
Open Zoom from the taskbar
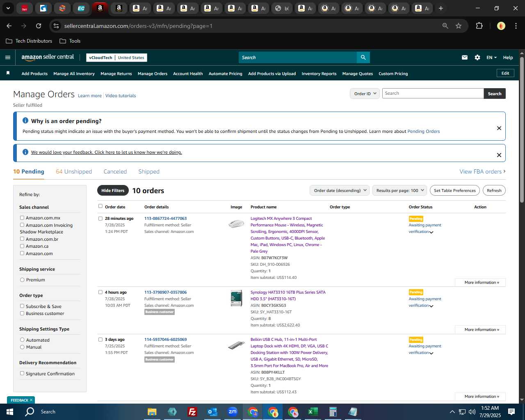point(233,412)
